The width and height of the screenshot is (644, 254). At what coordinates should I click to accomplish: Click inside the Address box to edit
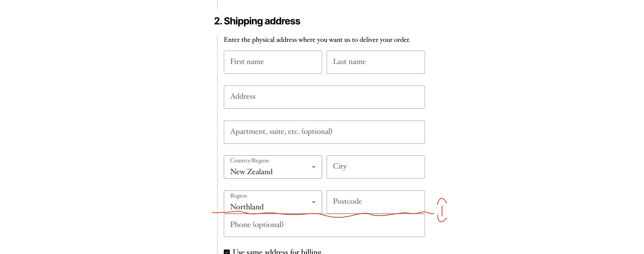324,97
